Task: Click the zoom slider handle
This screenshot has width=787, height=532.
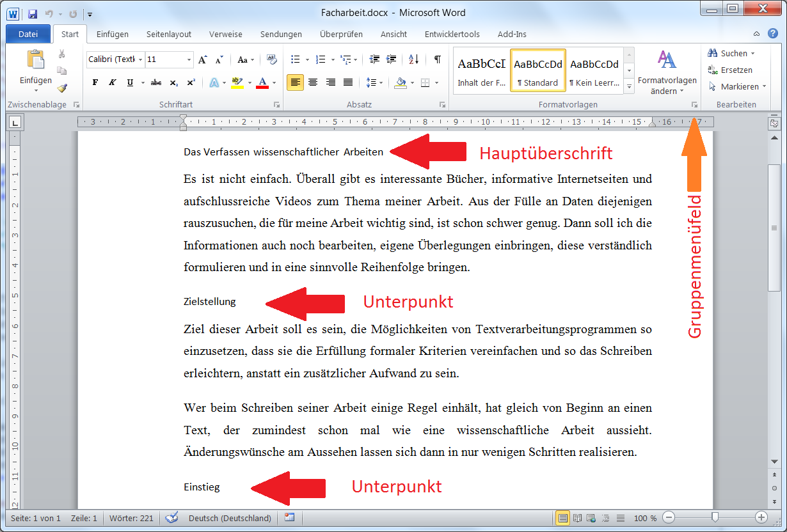Action: point(715,517)
